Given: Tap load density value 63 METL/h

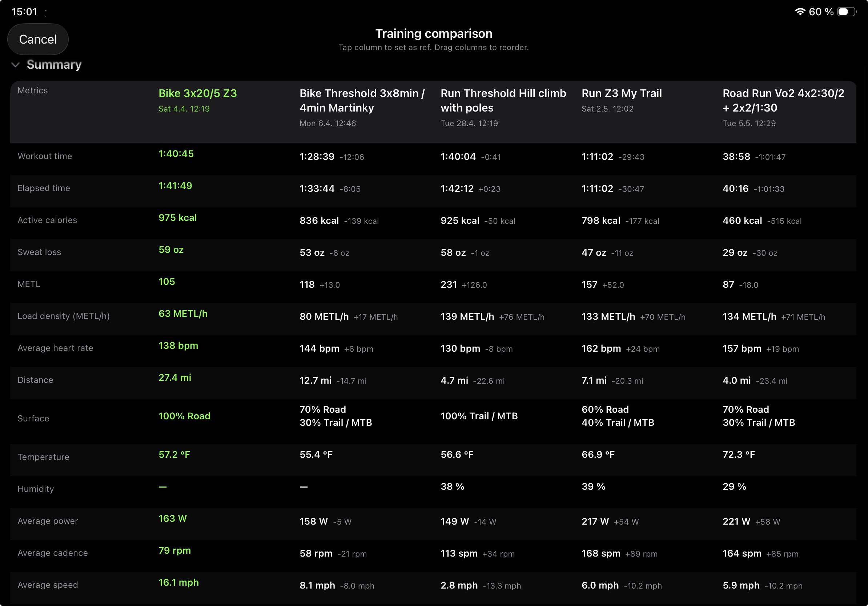Looking at the screenshot, I should pyautogui.click(x=183, y=314).
